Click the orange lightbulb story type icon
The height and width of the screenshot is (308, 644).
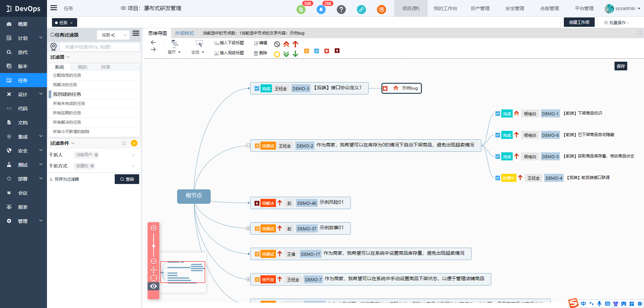point(307,51)
